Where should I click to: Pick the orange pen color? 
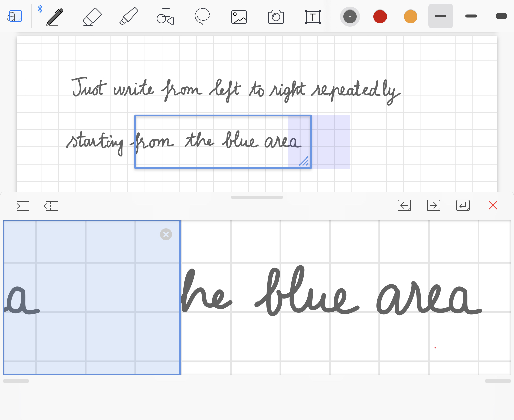click(x=411, y=17)
